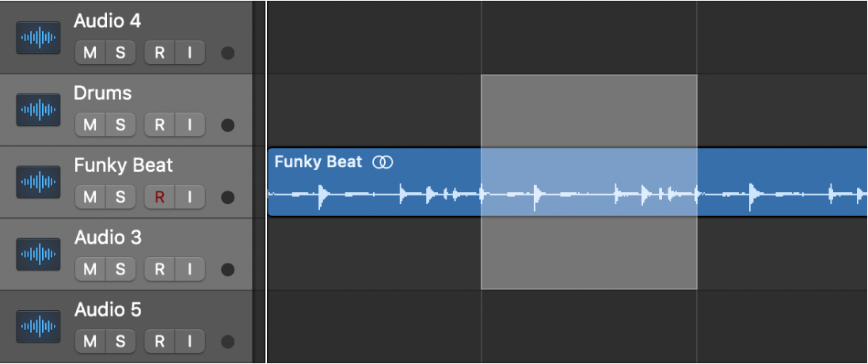Click the Audio 4 track waveform icon
The image size is (868, 364).
pyautogui.click(x=38, y=38)
